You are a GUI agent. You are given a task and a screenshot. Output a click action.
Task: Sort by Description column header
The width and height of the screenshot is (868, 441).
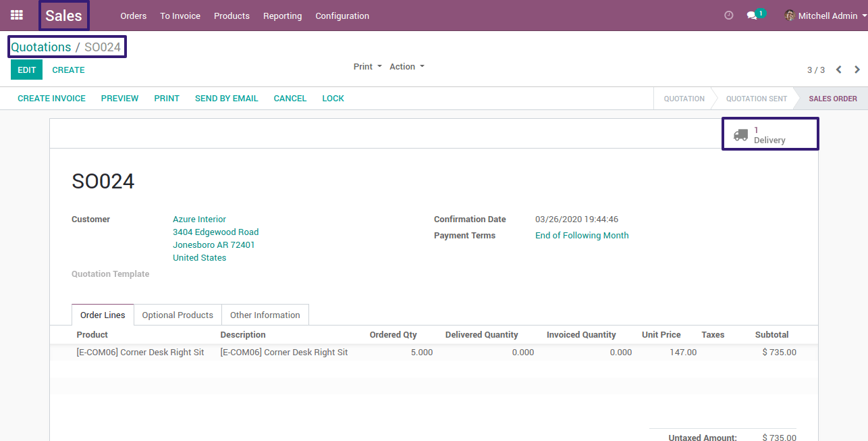(243, 335)
